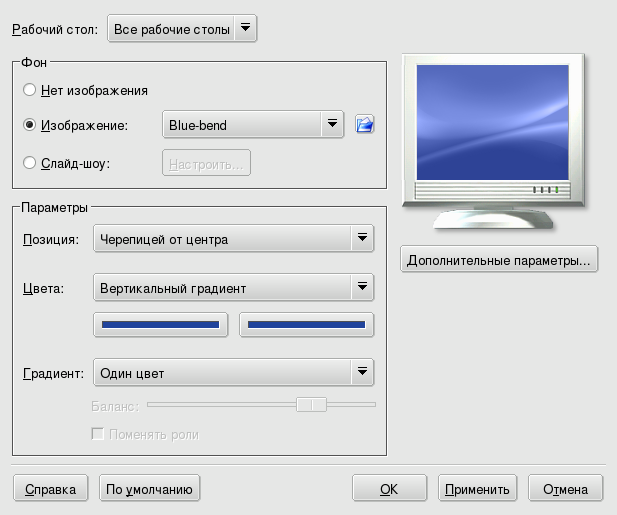Select the 'Слайд-шоу' radio button
Viewport: 617px width, 515px height.
point(30,163)
